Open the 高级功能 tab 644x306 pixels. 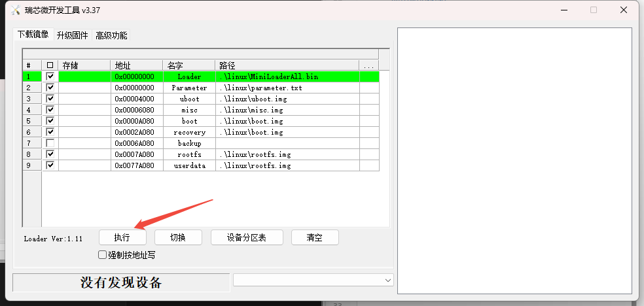pos(111,35)
